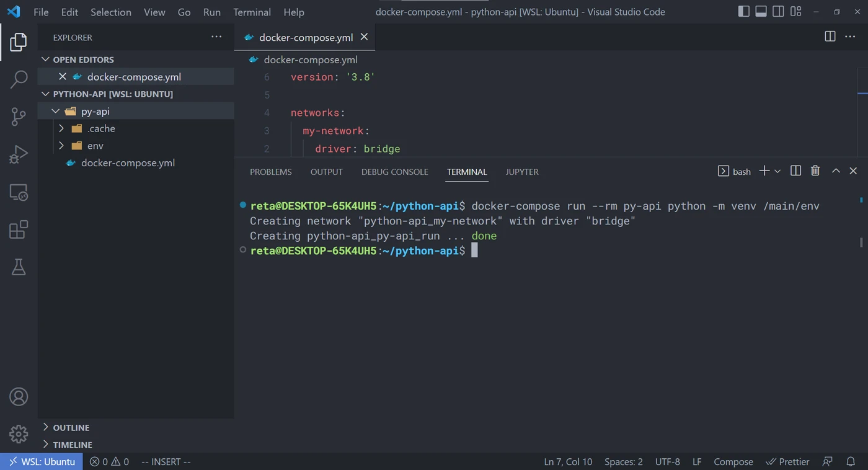The width and height of the screenshot is (868, 470).
Task: Open the File menu
Action: [x=41, y=12]
